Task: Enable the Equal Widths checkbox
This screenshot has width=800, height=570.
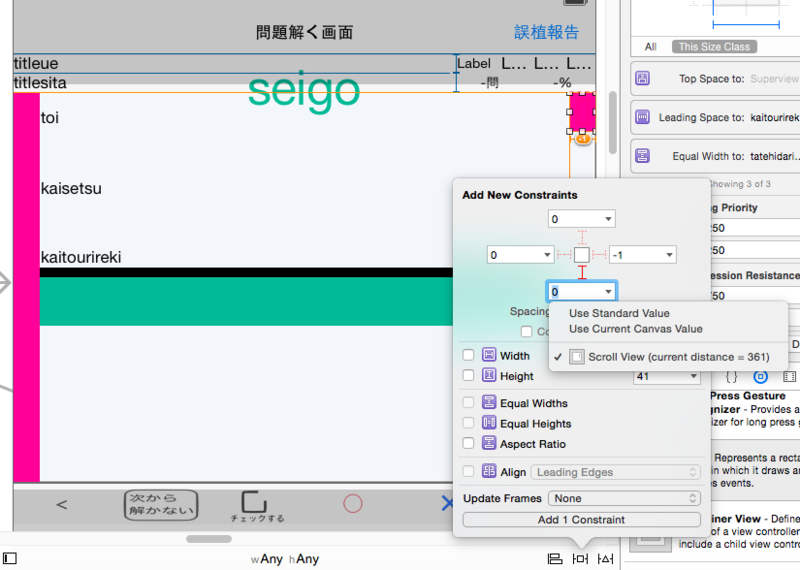Action: pos(468,402)
